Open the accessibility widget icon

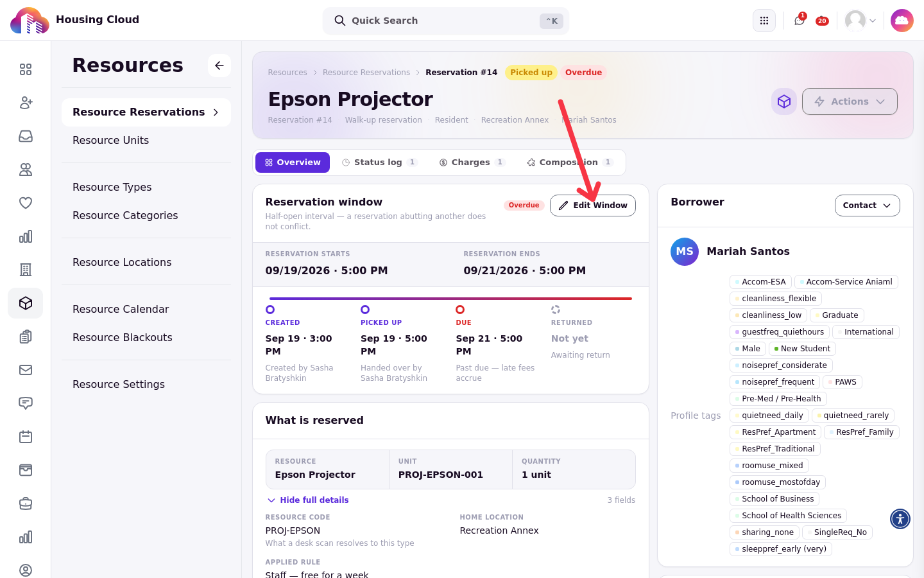point(900,519)
